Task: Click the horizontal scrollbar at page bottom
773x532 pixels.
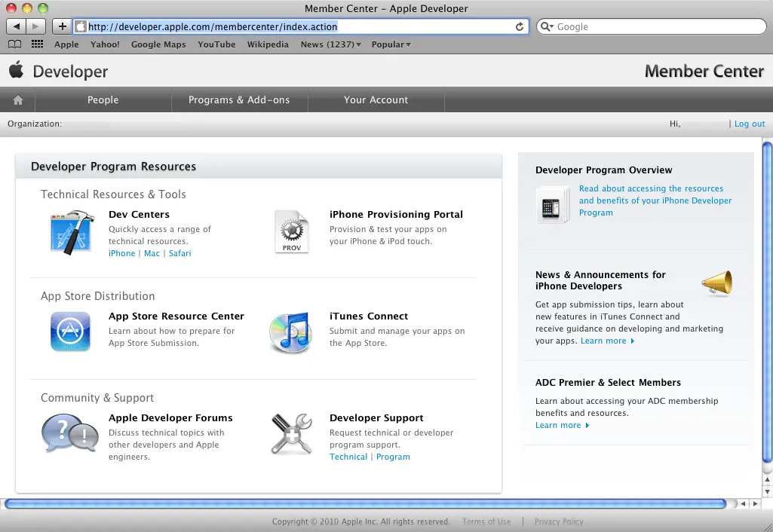Action: point(365,503)
